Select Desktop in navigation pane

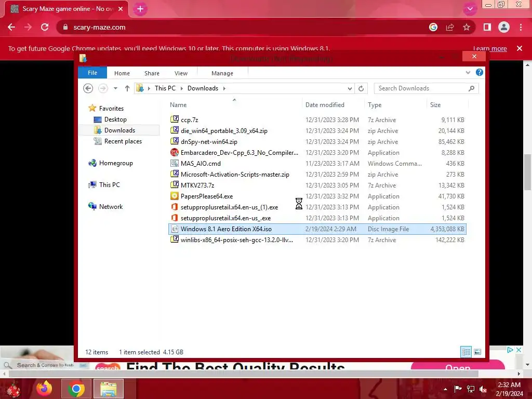(x=115, y=119)
